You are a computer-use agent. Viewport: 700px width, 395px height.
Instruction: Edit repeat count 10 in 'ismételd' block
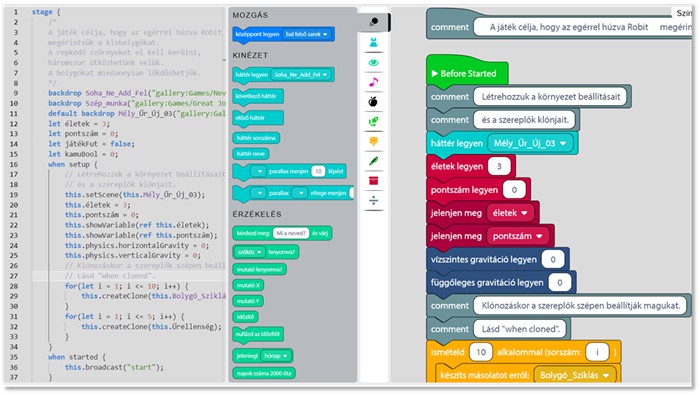coord(481,352)
